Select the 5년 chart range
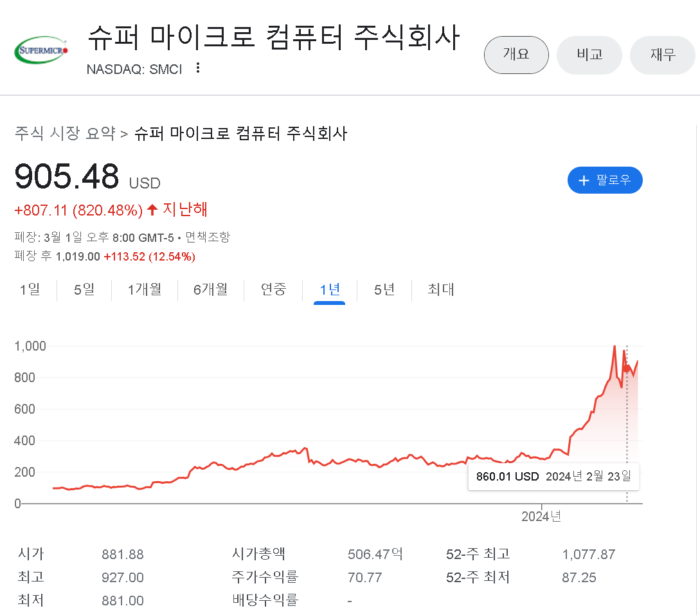 coord(384,289)
